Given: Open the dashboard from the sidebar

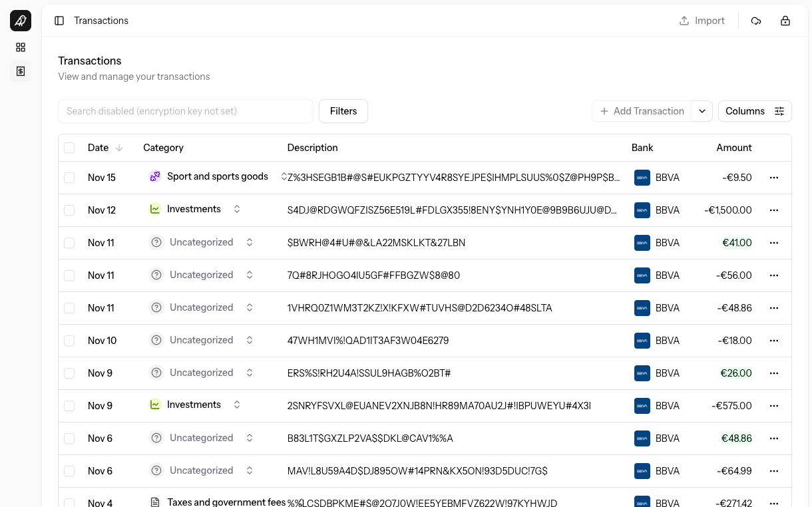Looking at the screenshot, I should pos(20,47).
